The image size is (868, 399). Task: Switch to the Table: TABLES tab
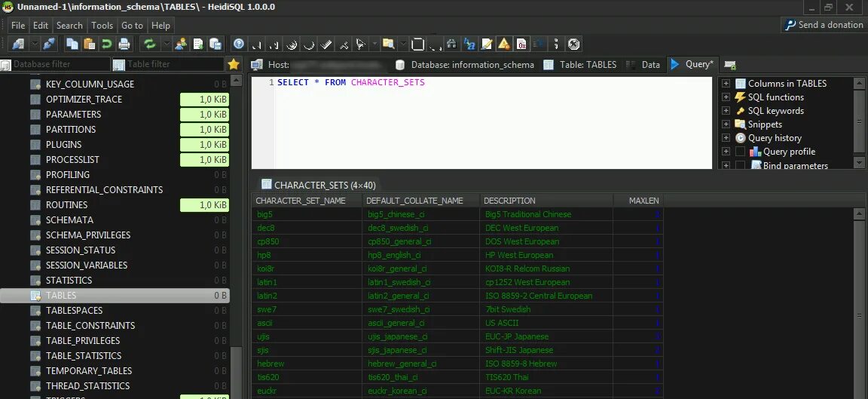coord(580,65)
